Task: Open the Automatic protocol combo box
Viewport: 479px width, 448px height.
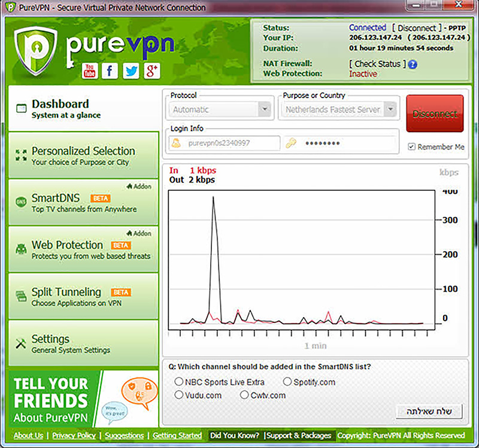Action: tap(220, 109)
